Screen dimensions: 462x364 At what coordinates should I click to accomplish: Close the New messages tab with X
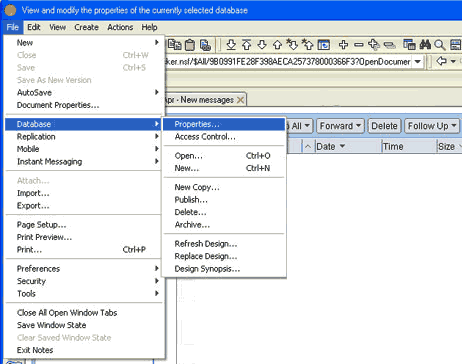coord(240,100)
